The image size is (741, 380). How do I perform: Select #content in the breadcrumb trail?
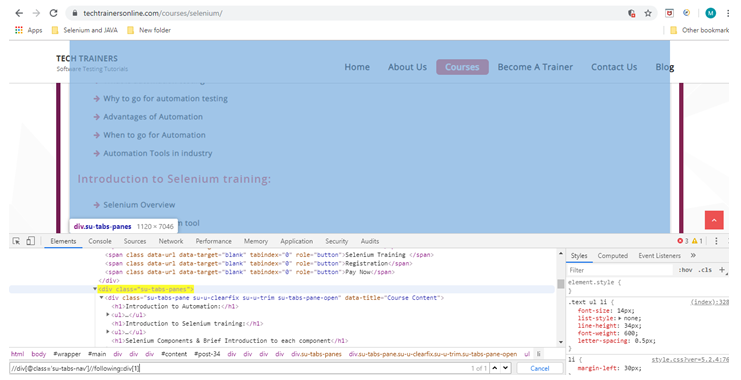point(174,354)
